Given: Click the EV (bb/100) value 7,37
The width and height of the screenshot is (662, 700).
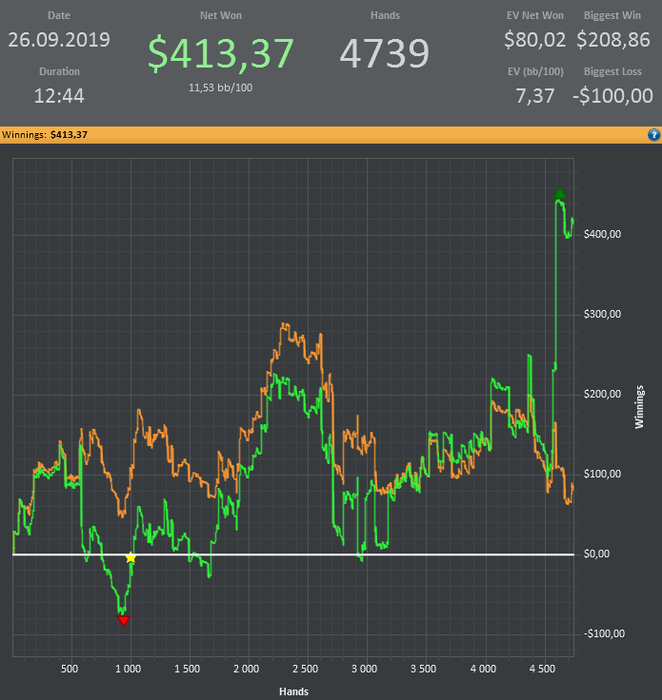Looking at the screenshot, I should click(535, 96).
